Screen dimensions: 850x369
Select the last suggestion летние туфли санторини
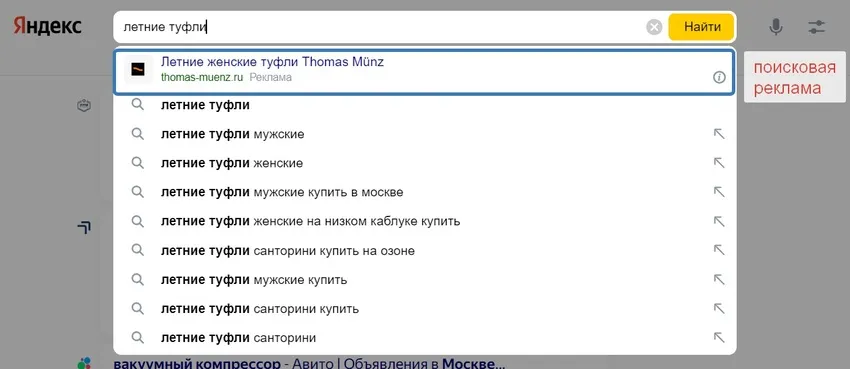(x=424, y=338)
